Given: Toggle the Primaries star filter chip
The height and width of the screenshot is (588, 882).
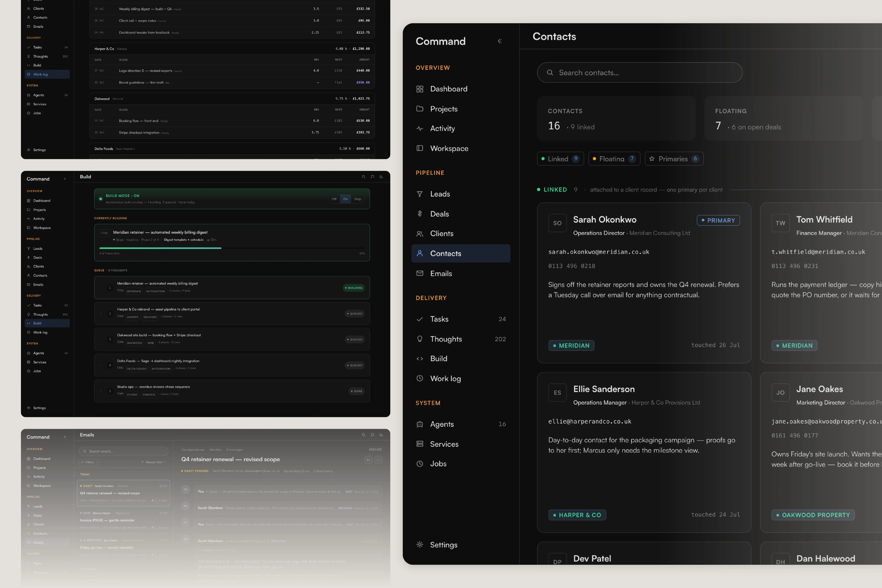Looking at the screenshot, I should [x=674, y=159].
